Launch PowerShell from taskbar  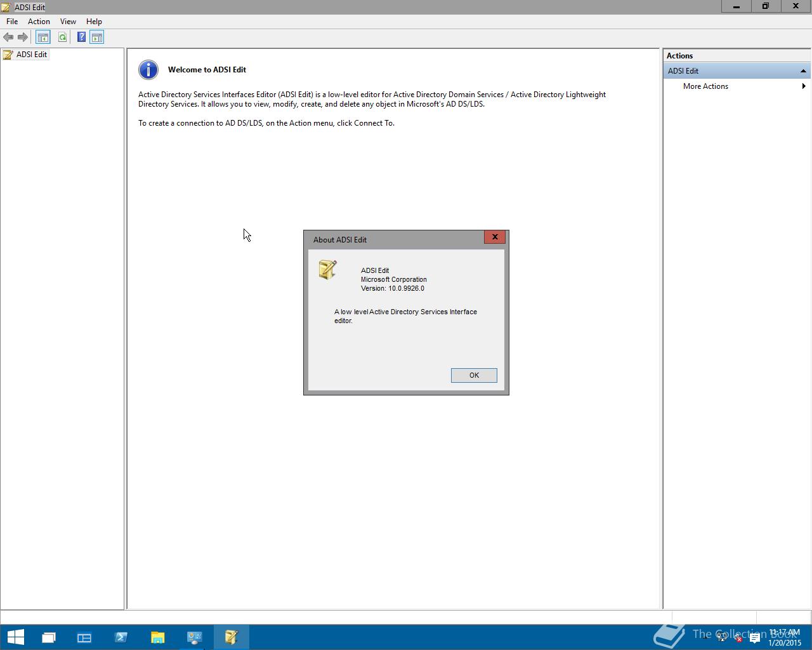(x=121, y=637)
